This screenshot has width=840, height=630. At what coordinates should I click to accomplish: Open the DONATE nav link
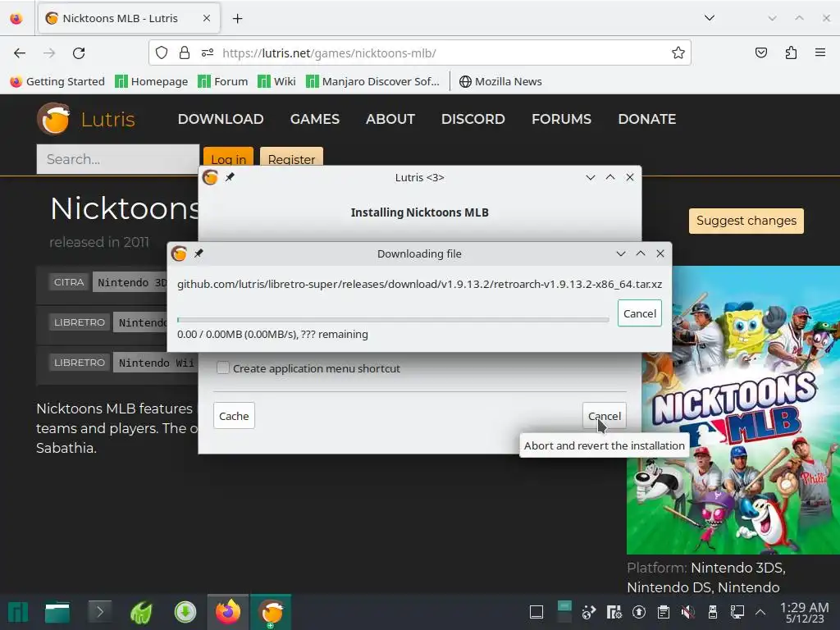click(647, 119)
